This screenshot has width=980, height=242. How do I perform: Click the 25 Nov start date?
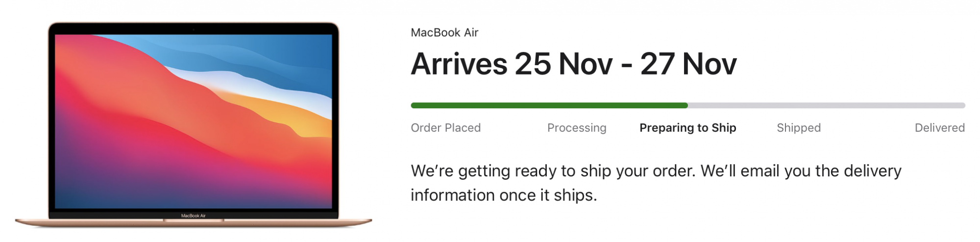pos(563,64)
